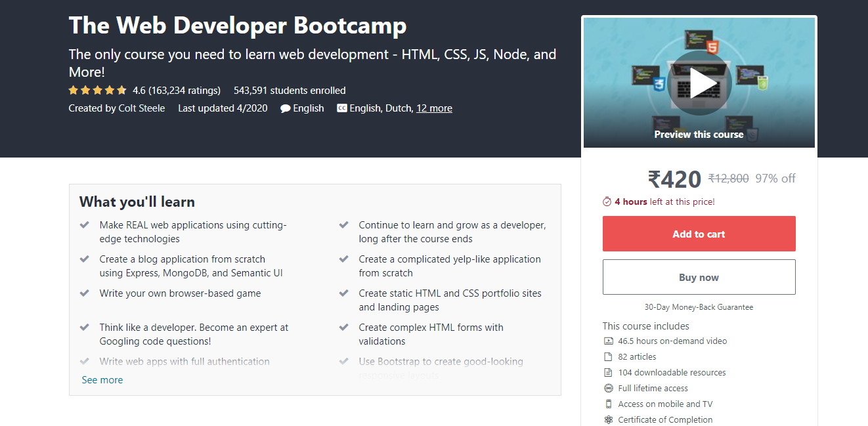Click the infinity icon beside Full lifetime access

tap(608, 389)
